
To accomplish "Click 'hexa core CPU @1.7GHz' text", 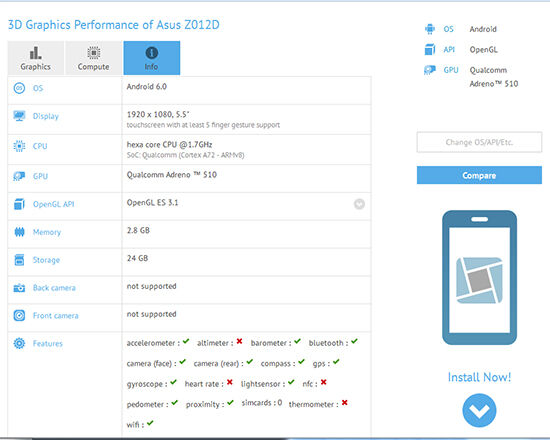I will click(x=169, y=145).
